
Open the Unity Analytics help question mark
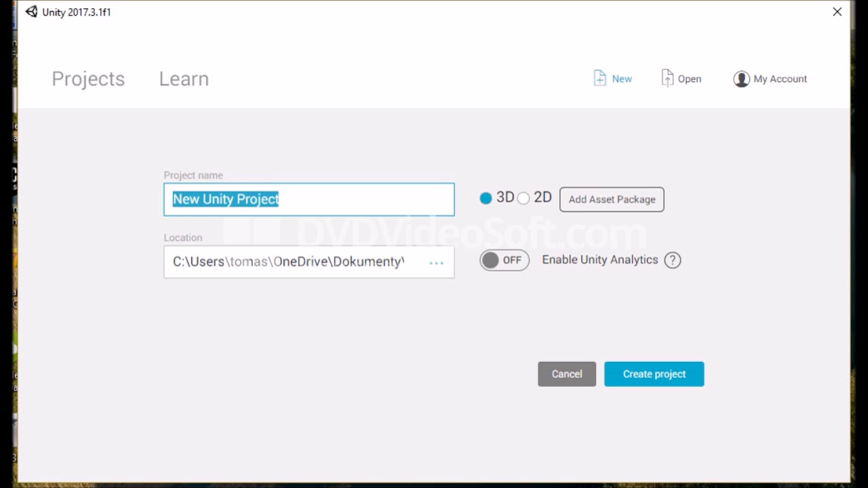(672, 260)
